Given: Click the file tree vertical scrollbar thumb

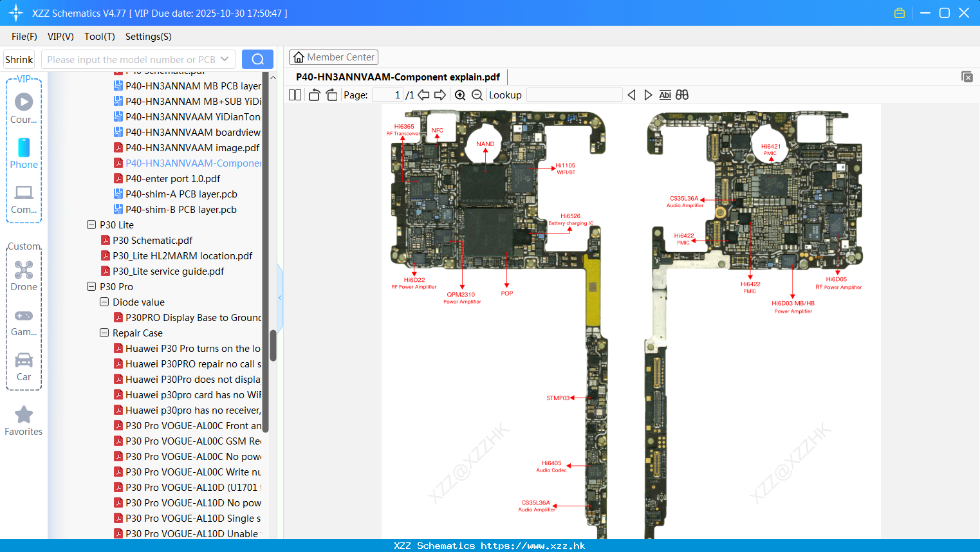Looking at the screenshot, I should (273, 345).
